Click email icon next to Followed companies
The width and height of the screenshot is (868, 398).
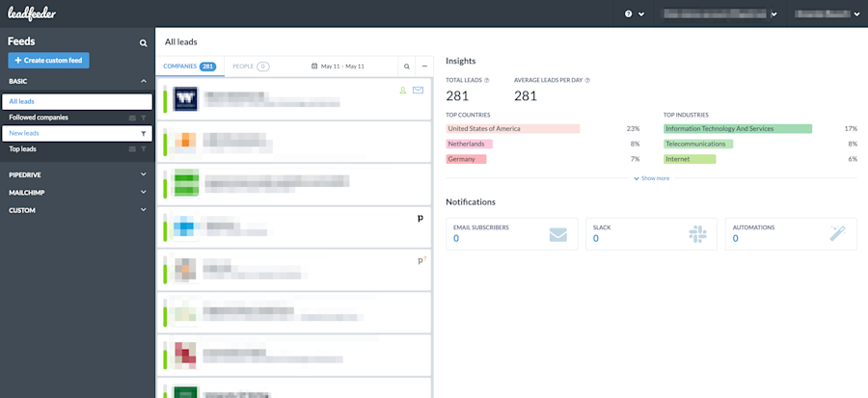tap(132, 118)
